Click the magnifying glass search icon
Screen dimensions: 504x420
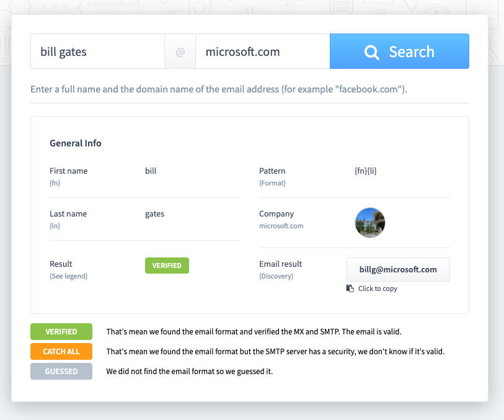tap(372, 52)
